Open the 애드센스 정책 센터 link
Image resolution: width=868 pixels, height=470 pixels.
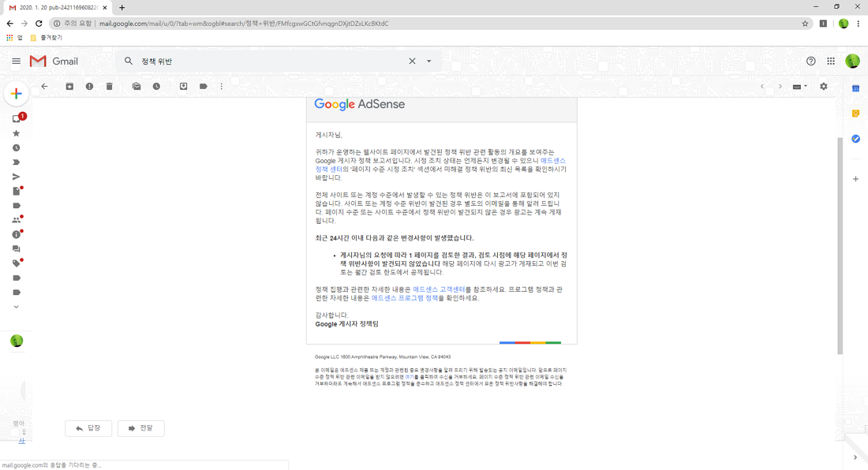pyautogui.click(x=440, y=165)
